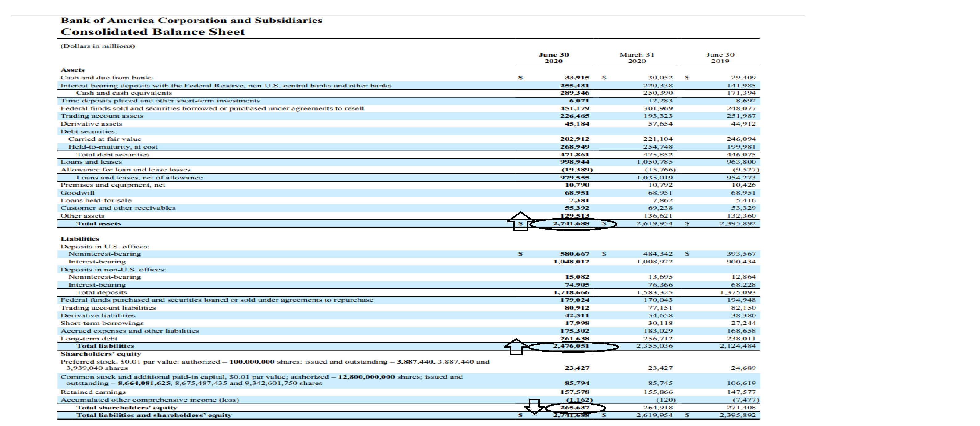Click the circled 2,741,688 total assets value
The image size is (980, 426).
pyautogui.click(x=571, y=224)
